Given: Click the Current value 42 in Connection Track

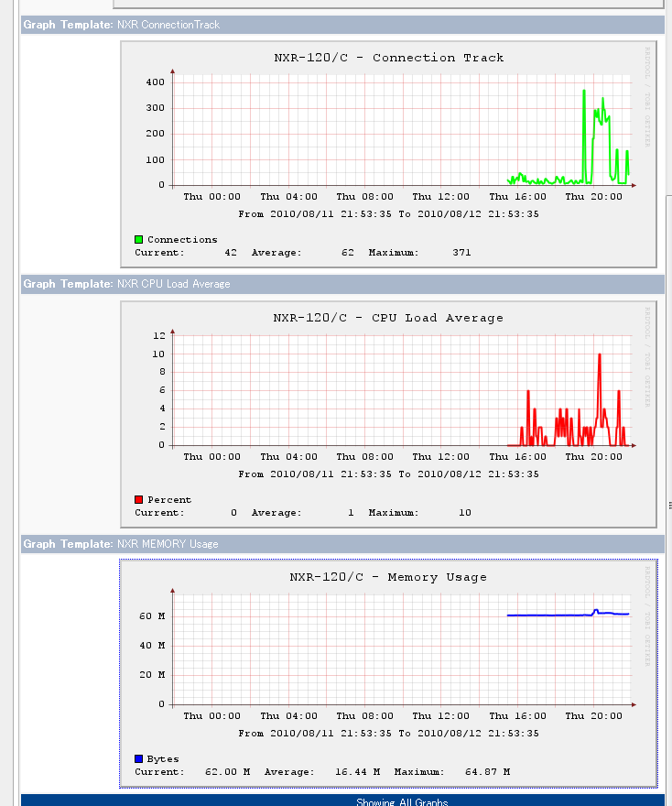Looking at the screenshot, I should point(231,253).
